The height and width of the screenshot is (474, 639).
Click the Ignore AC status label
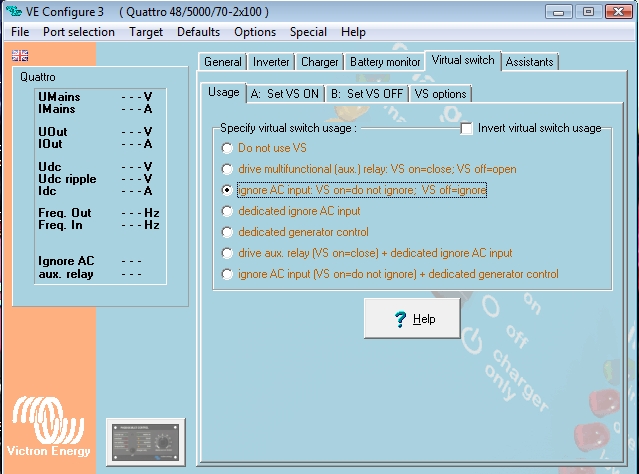(x=66, y=261)
